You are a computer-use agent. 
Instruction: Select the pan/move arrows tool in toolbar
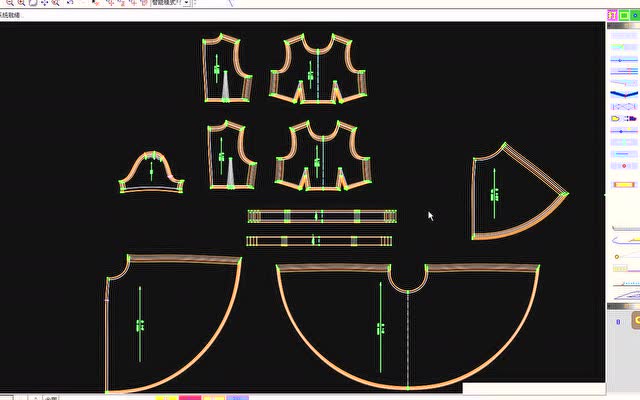(44, 4)
